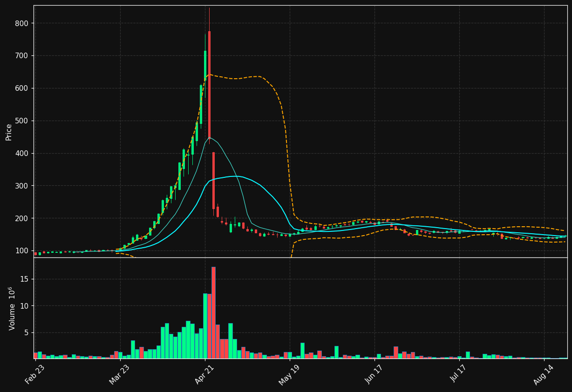Click the volume axis label 5

(x=27, y=332)
